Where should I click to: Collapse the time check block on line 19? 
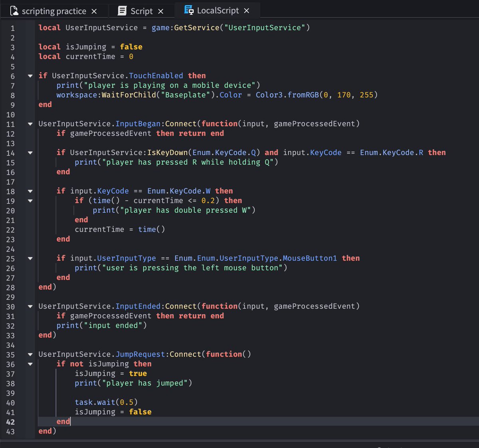(30, 201)
